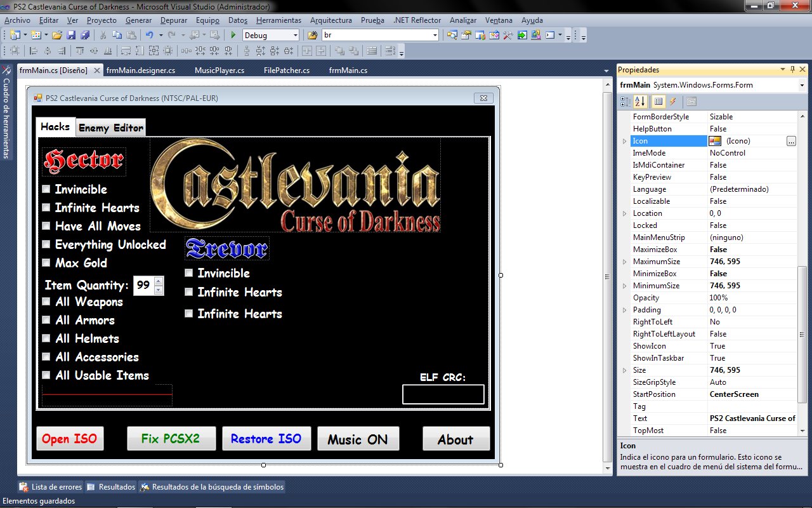
Task: Open Solution Explorer from the toolbar
Action: (x=453, y=36)
